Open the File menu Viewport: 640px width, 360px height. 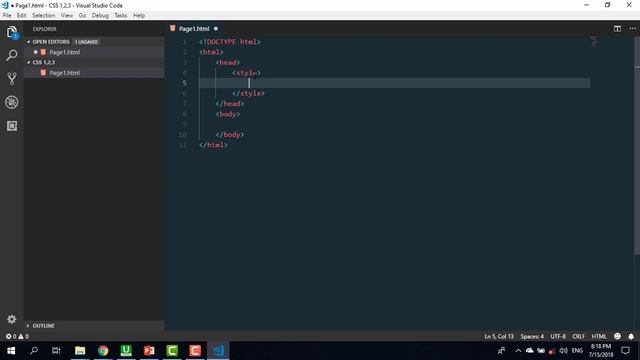point(7,15)
